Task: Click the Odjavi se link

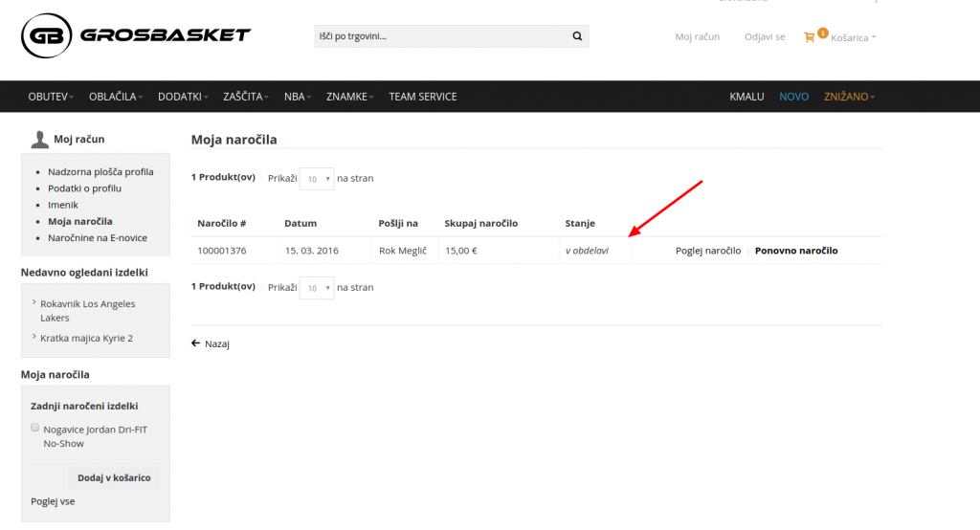Action: coord(765,36)
